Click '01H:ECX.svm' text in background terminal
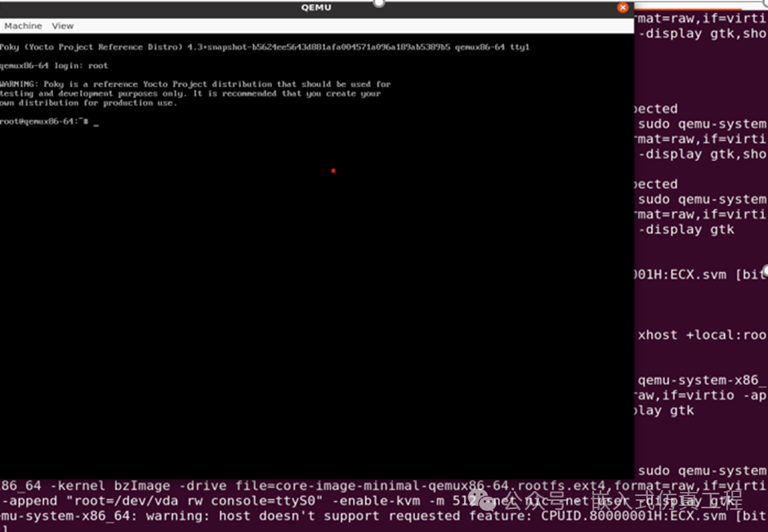The height and width of the screenshot is (532, 768). click(681, 275)
